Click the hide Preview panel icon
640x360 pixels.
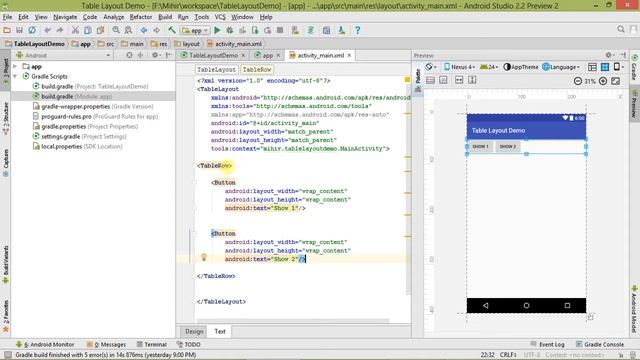coord(623,55)
